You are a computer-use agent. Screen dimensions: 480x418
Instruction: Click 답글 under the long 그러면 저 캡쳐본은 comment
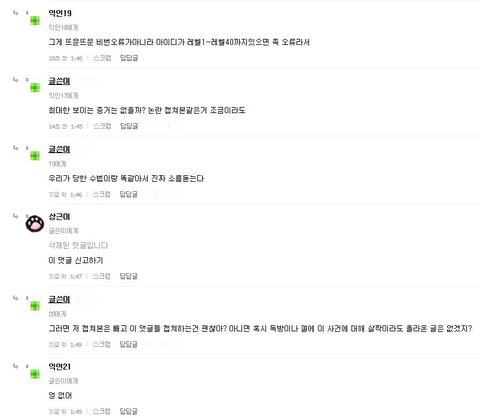(x=128, y=344)
